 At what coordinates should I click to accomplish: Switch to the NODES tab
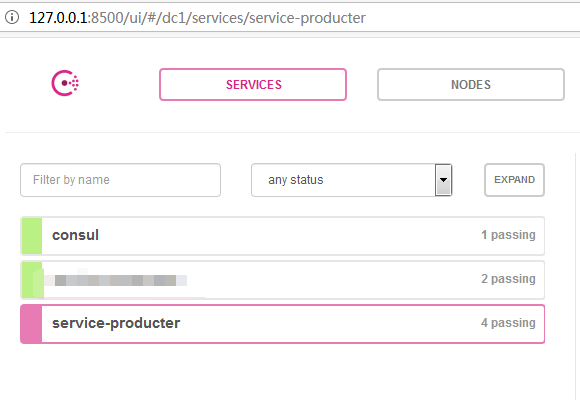click(x=471, y=84)
